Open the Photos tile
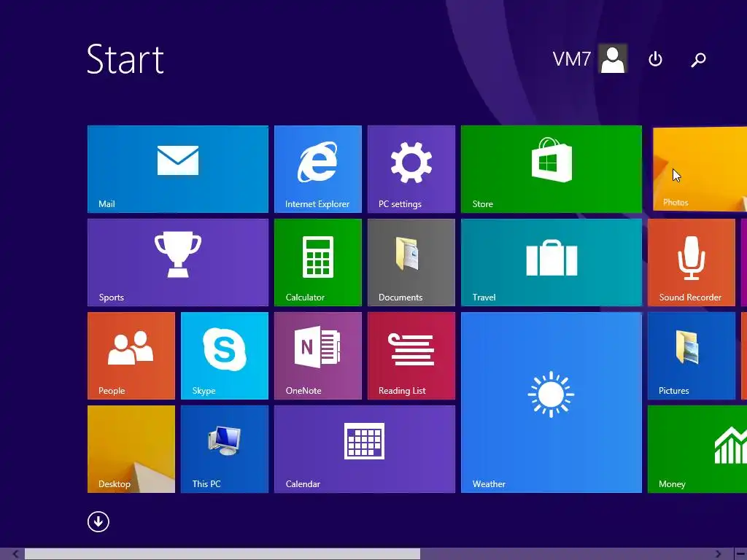This screenshot has height=560, width=747. point(700,169)
